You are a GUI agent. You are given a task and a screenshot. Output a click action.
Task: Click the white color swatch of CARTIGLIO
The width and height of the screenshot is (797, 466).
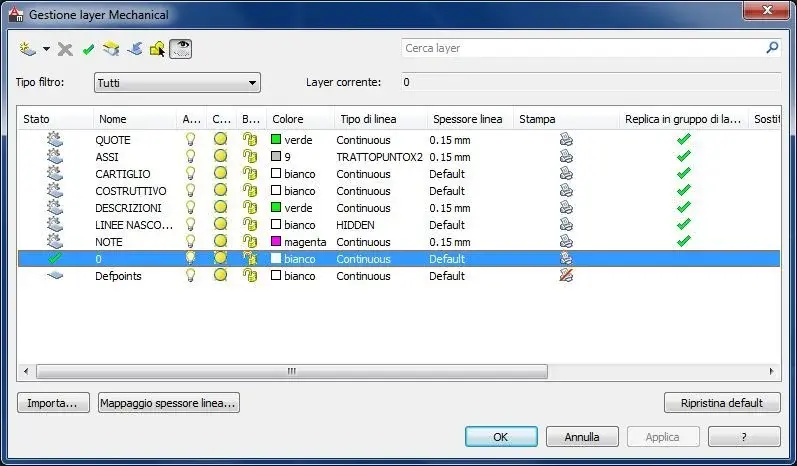(x=276, y=173)
